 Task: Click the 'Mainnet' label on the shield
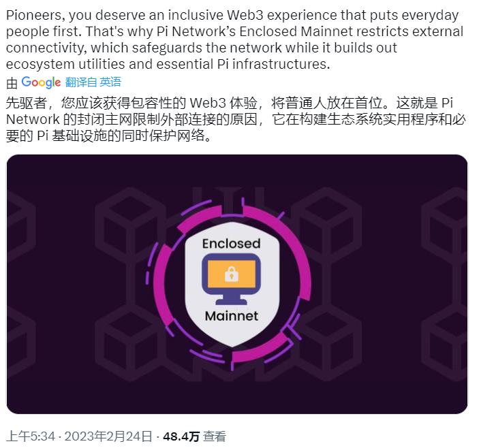point(232,316)
